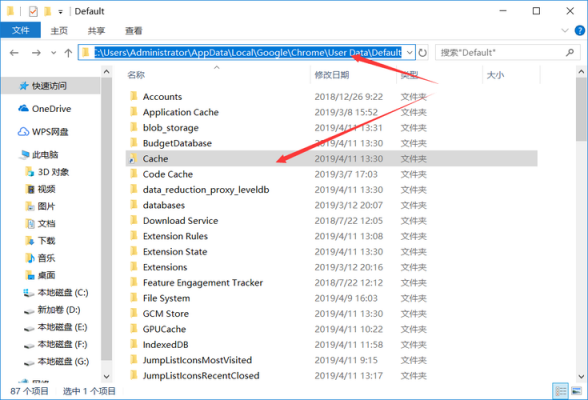Sort by the 修改日期 column header
Viewport: 588px width, 400px height.
point(332,75)
